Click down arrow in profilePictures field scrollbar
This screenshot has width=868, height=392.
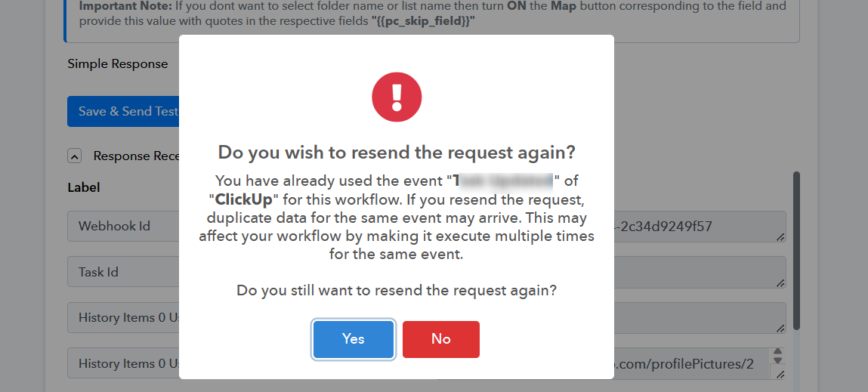point(778,360)
